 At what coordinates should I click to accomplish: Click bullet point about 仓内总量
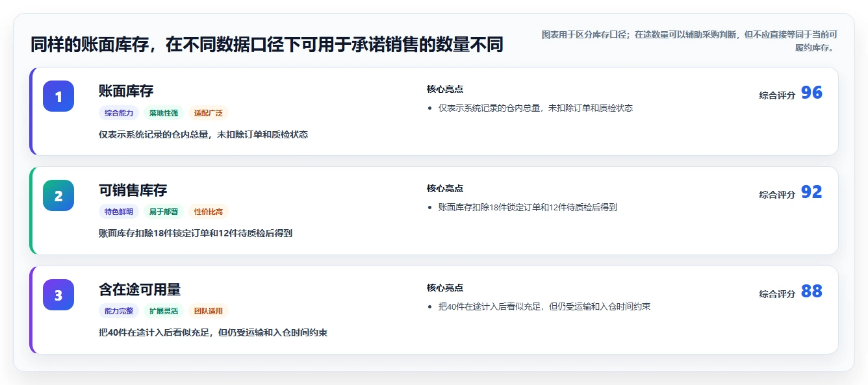(535, 108)
